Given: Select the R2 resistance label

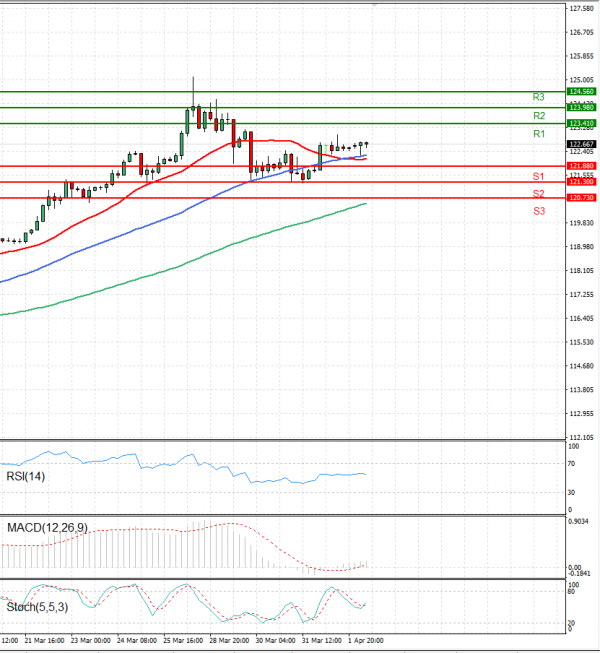Looking at the screenshot, I should [538, 116].
